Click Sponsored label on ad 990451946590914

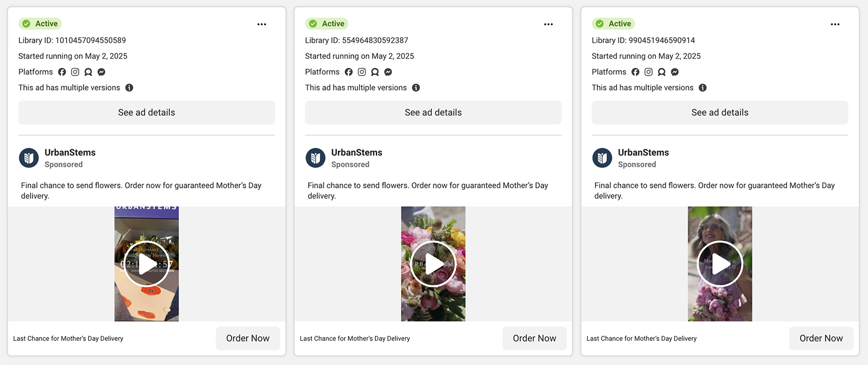[x=637, y=165]
